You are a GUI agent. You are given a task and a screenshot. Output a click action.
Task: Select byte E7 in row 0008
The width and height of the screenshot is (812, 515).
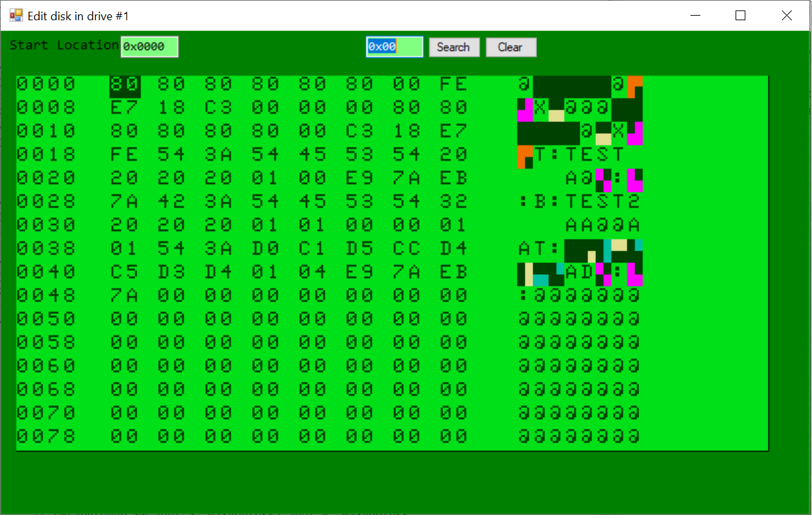(x=125, y=108)
